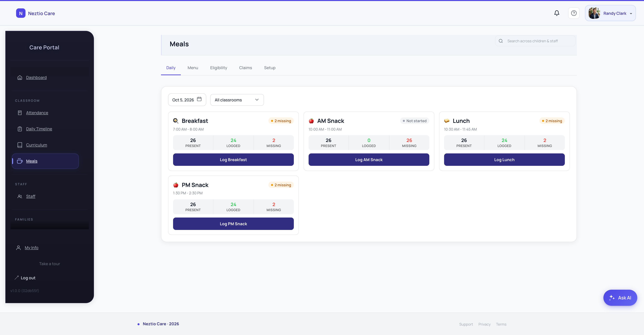Viewport: 644px width, 335px height.
Task: Switch to the Claims tab
Action: [245, 68]
